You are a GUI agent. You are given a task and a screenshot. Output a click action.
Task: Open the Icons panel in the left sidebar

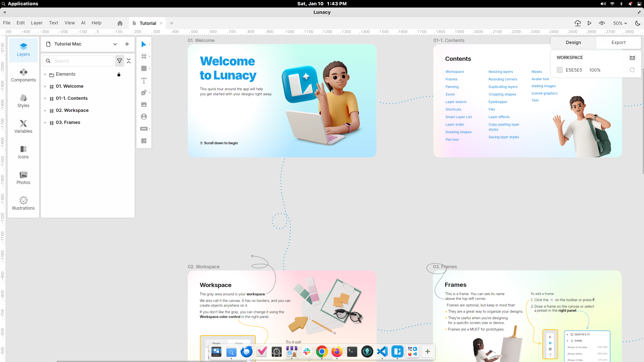[x=23, y=152]
